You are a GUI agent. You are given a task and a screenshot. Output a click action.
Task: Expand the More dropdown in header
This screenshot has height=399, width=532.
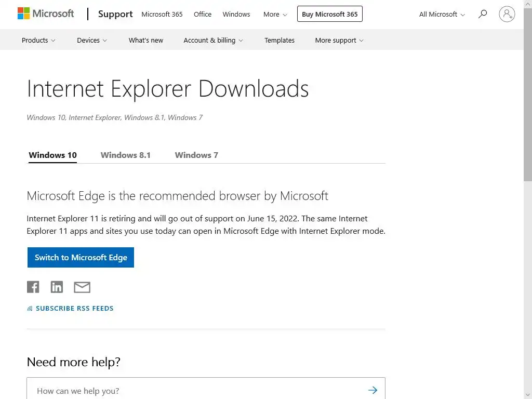pyautogui.click(x=275, y=14)
